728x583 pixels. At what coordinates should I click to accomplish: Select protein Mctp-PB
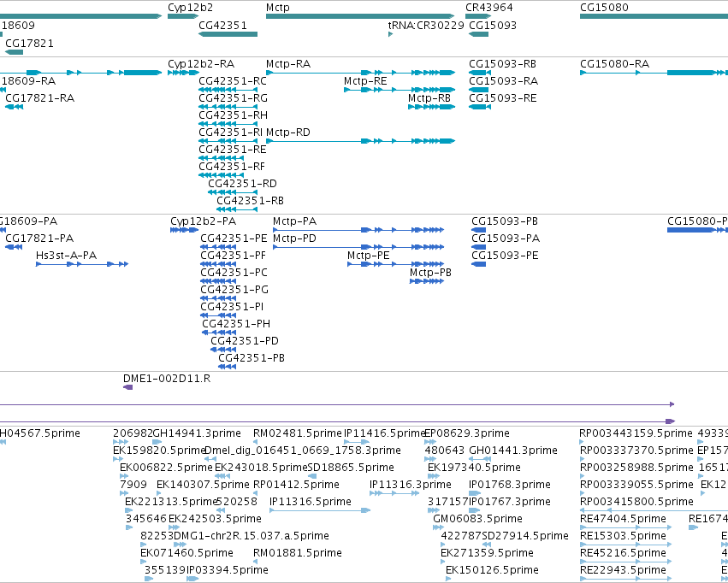point(430,273)
